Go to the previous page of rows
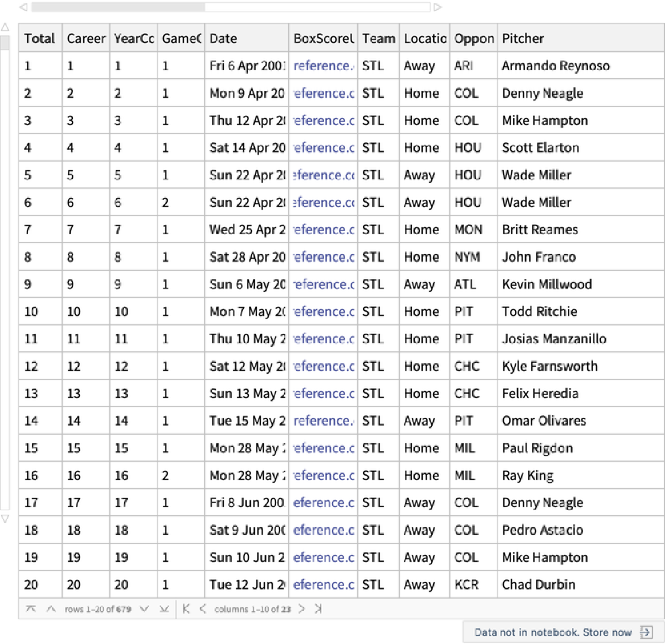665x644 pixels. coord(51,609)
